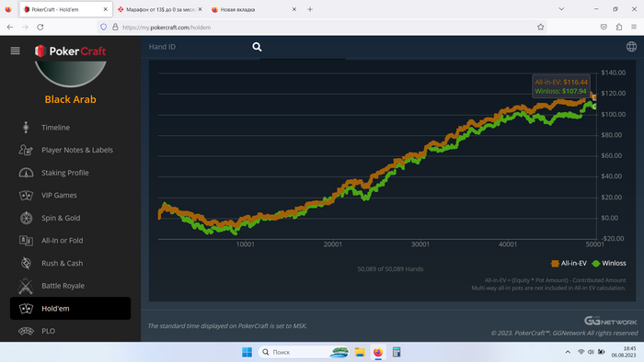644x362 pixels.
Task: Close the Марафон от 13$ tab
Action: point(200,9)
